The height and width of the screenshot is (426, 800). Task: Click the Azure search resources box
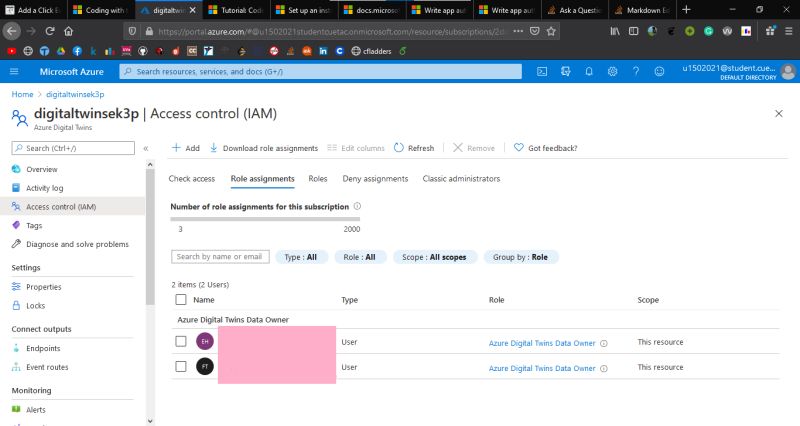[x=320, y=71]
